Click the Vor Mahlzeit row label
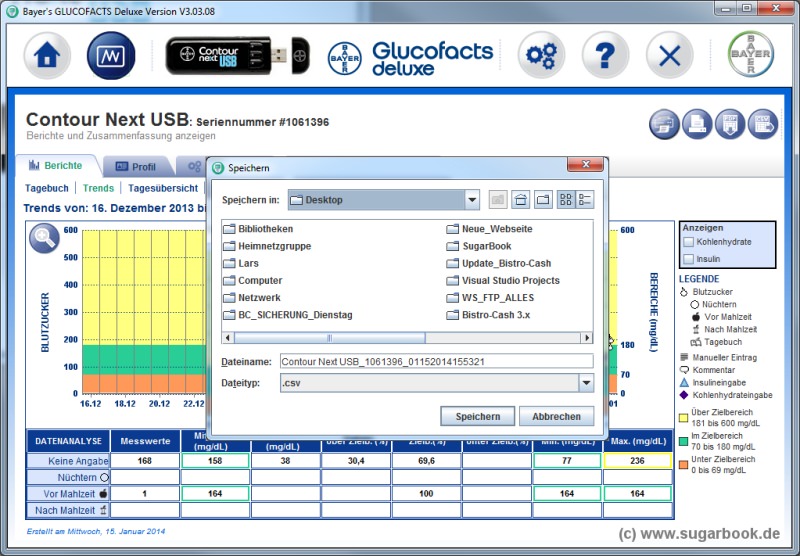Viewport: 800px width, 556px height. coord(68,494)
